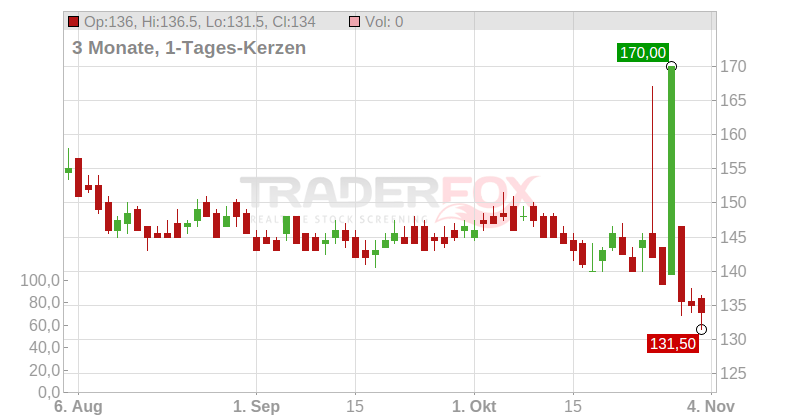Click the TraderFox watermark logo
The width and height of the screenshot is (800, 420).
[390, 195]
